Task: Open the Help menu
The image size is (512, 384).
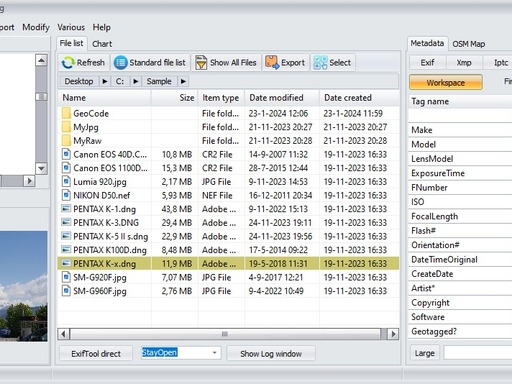Action: pos(101,27)
